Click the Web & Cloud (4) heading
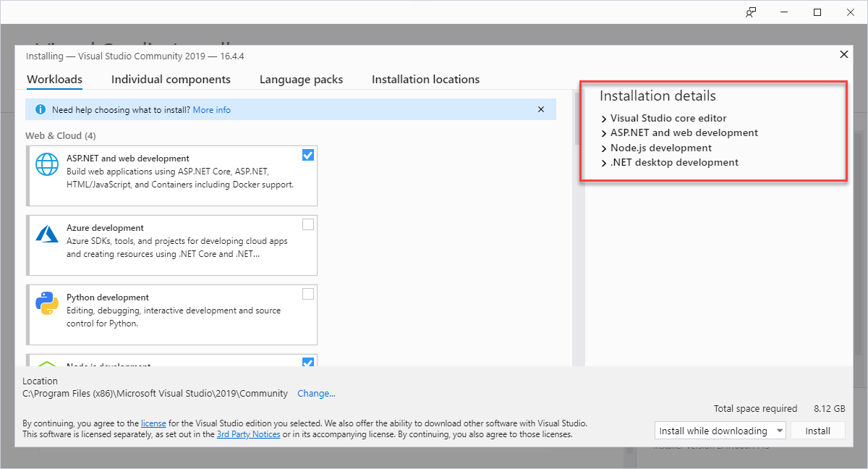Viewport: 868px width, 469px height. coord(61,135)
